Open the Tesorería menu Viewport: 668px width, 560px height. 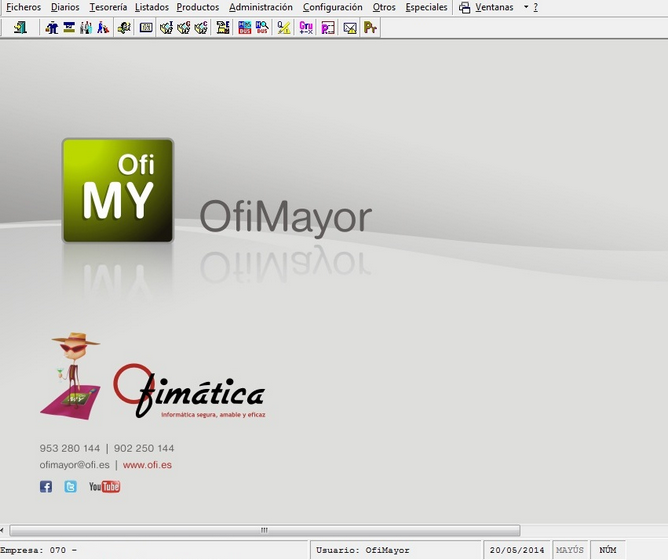pos(108,7)
